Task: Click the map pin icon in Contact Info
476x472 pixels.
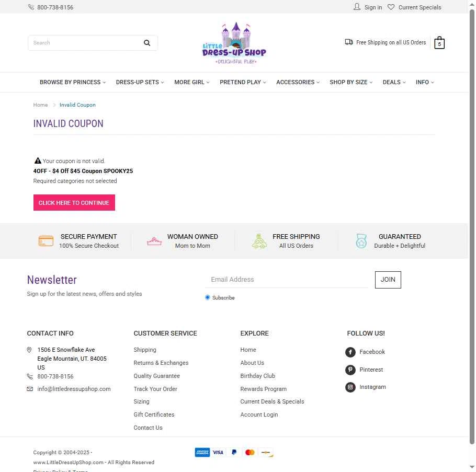Action: [29, 350]
